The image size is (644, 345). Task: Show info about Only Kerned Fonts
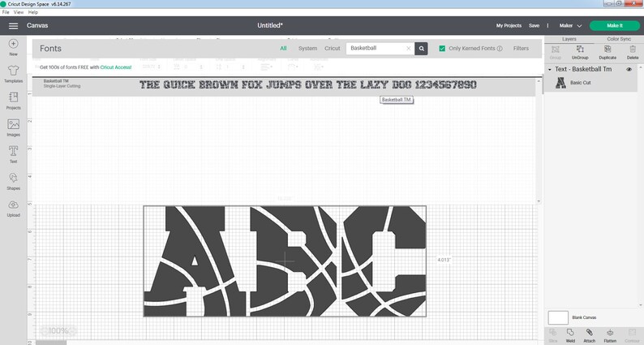tap(500, 49)
